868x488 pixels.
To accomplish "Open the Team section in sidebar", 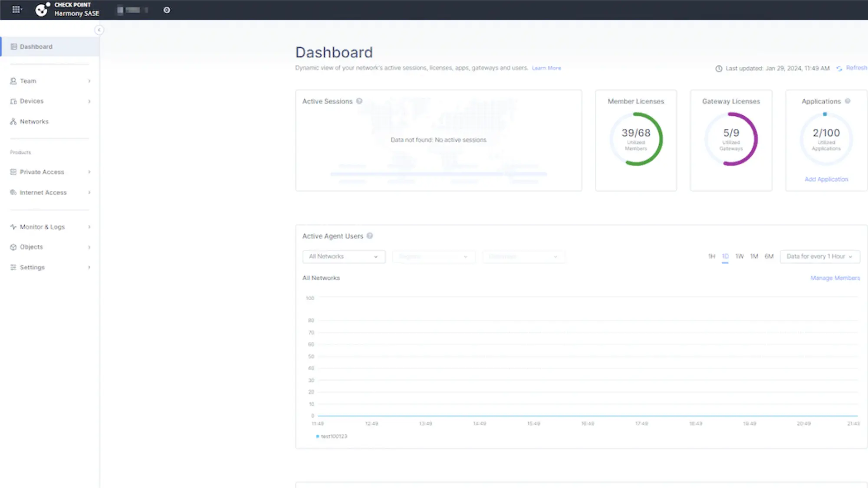I will point(28,81).
